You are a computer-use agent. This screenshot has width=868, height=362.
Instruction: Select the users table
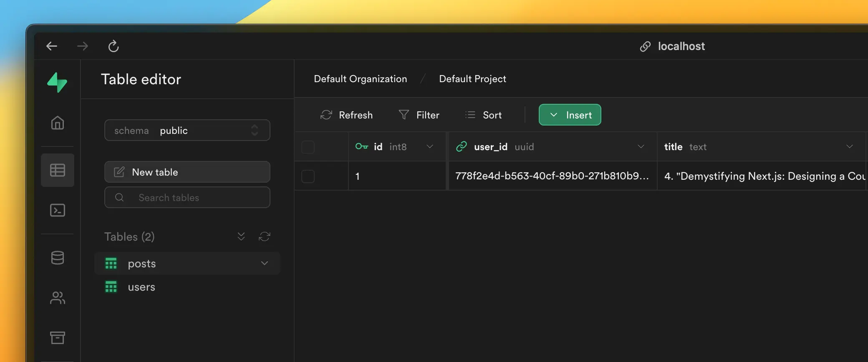(x=141, y=287)
